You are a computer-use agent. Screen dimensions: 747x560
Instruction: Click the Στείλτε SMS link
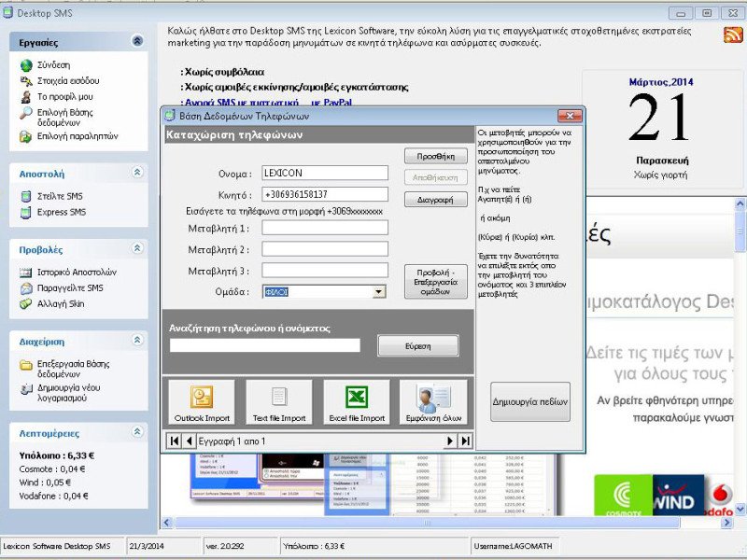[x=60, y=196]
